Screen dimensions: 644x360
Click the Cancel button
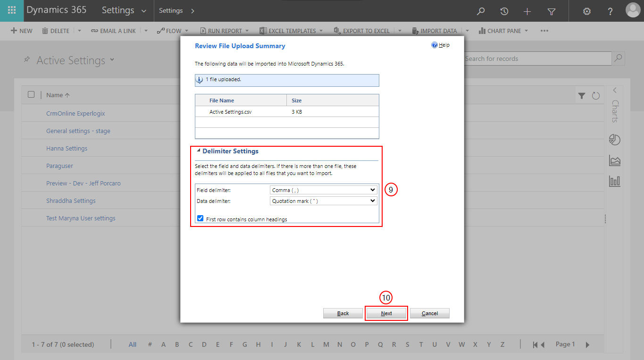click(x=430, y=313)
